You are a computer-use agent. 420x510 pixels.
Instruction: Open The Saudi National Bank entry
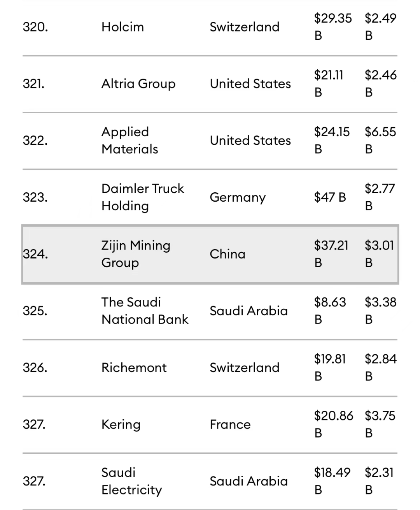click(145, 311)
